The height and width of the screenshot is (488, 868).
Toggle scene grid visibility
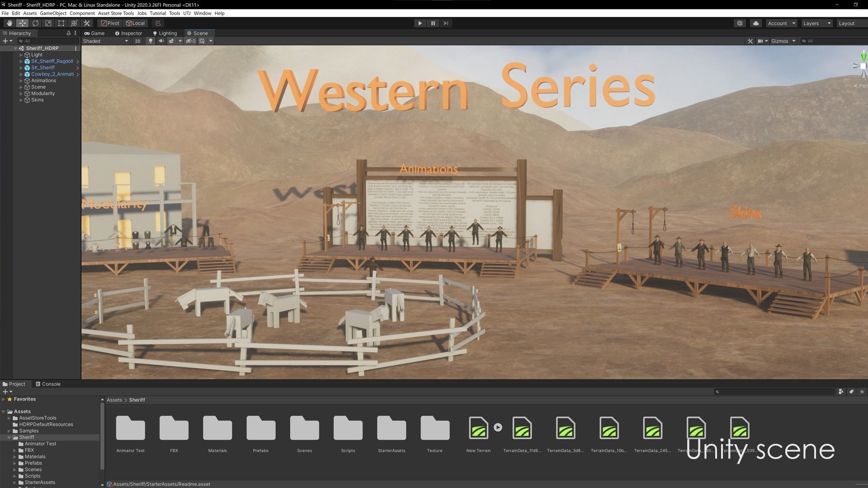click(x=202, y=41)
